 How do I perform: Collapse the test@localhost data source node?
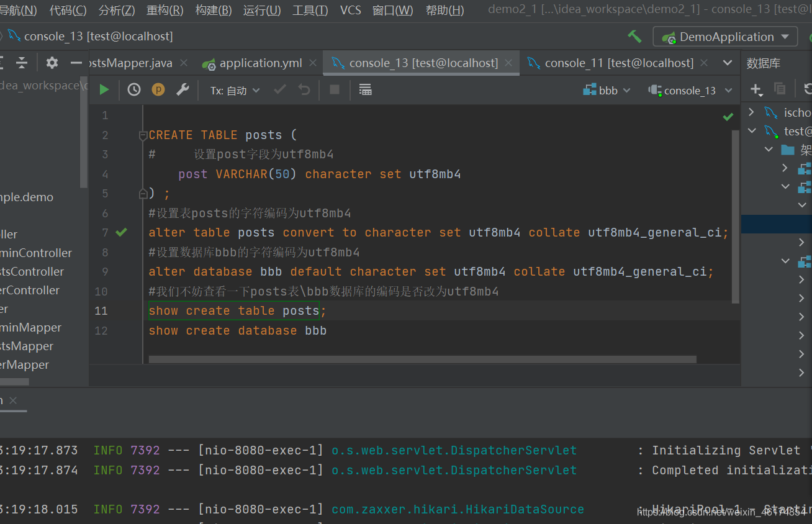point(752,130)
